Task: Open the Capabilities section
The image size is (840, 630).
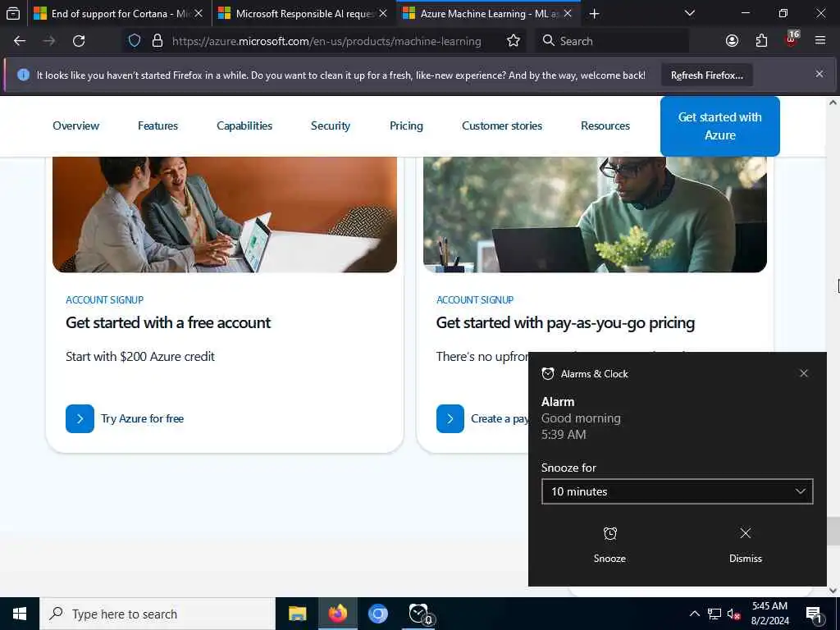Action: tap(244, 126)
